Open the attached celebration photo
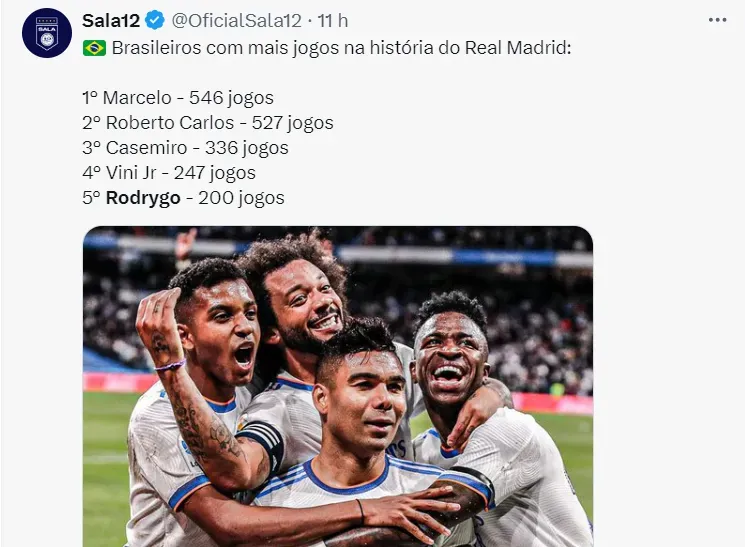This screenshot has width=745, height=547. 338,386
